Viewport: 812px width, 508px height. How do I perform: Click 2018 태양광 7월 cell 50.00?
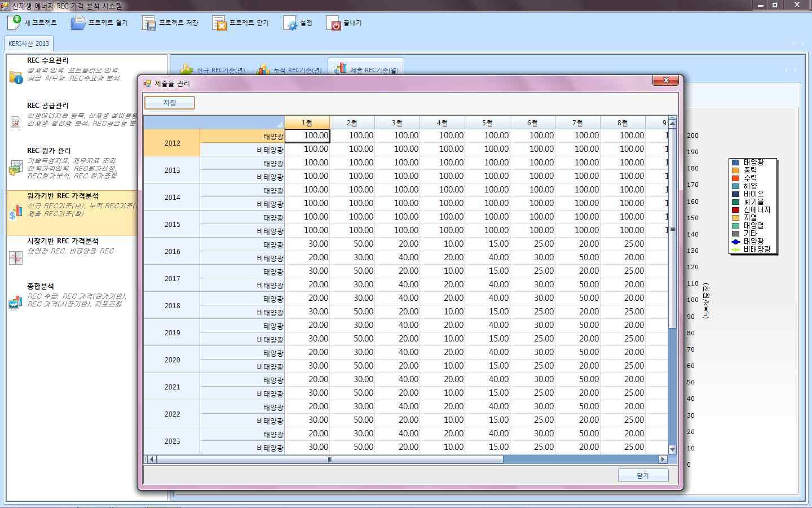(578, 298)
